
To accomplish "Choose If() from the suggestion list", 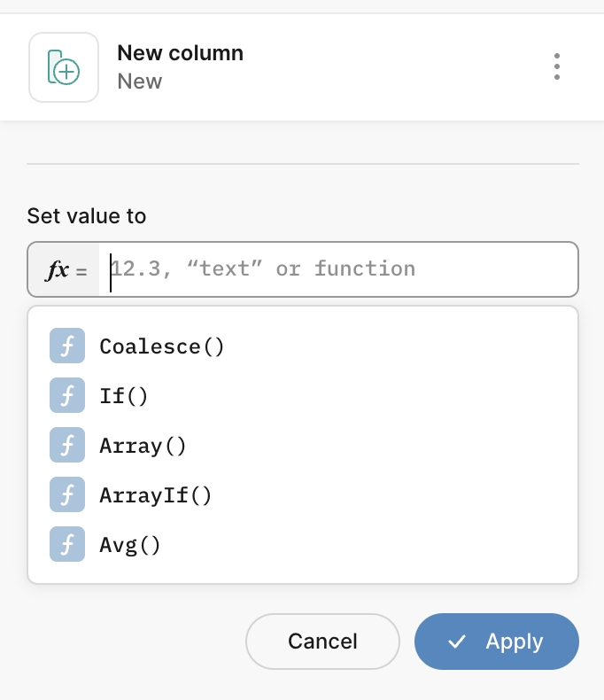I will click(x=303, y=395).
